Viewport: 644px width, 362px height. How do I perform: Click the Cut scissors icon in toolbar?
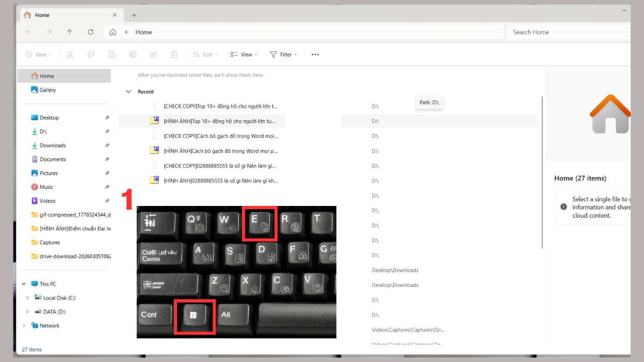(x=70, y=54)
